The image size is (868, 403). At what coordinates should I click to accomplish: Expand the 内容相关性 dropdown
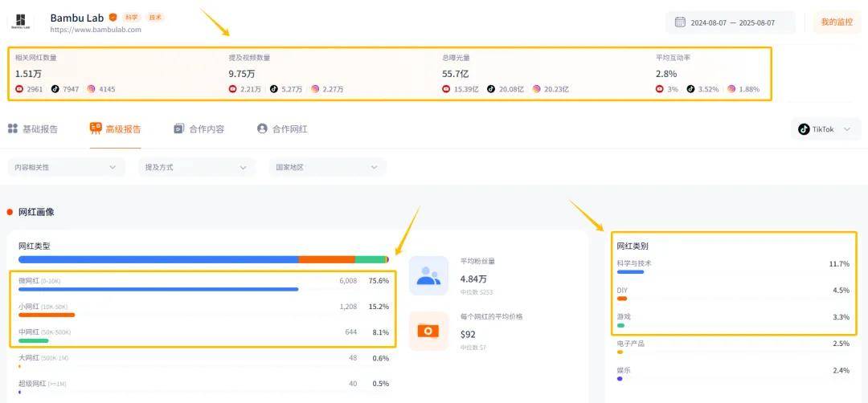point(67,167)
